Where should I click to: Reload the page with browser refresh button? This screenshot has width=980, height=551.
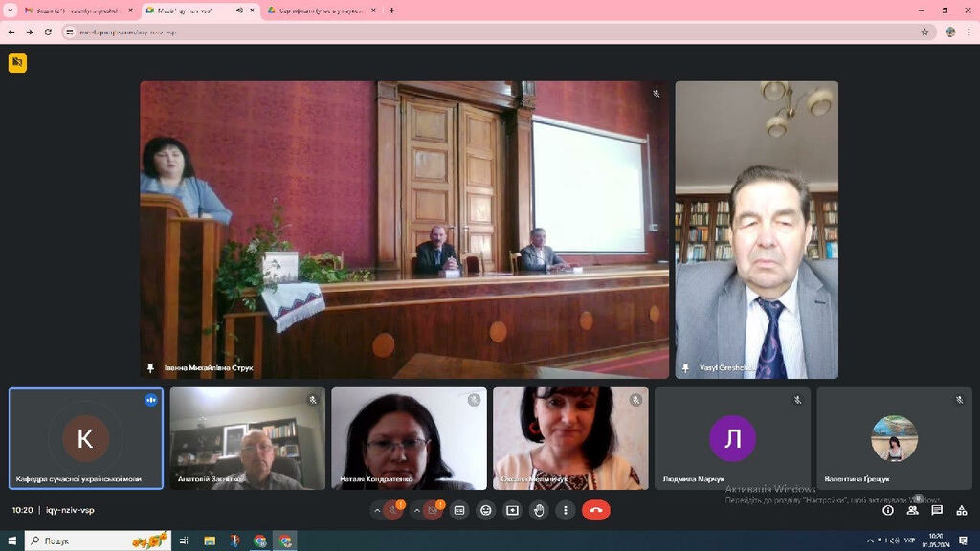[48, 32]
